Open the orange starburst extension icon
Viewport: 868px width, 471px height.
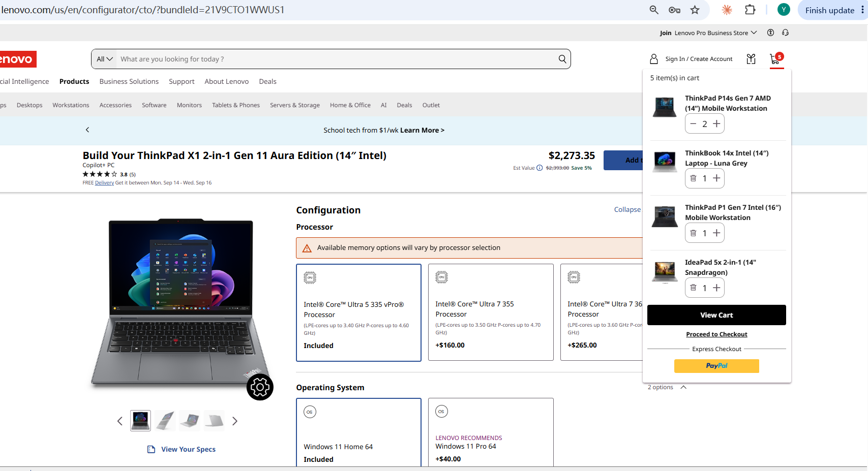click(x=727, y=10)
